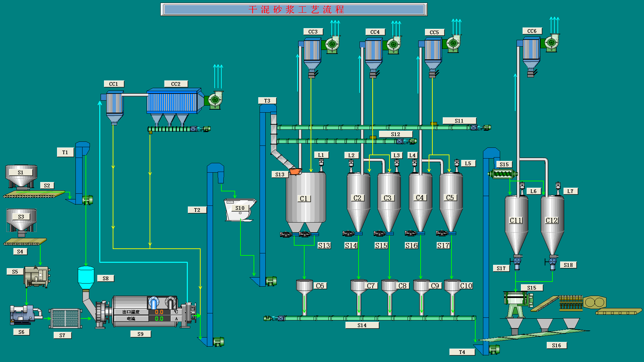Image resolution: width=644 pixels, height=362 pixels.
Task: Toggle the S18 discharge valve under C12
Action: (552, 261)
